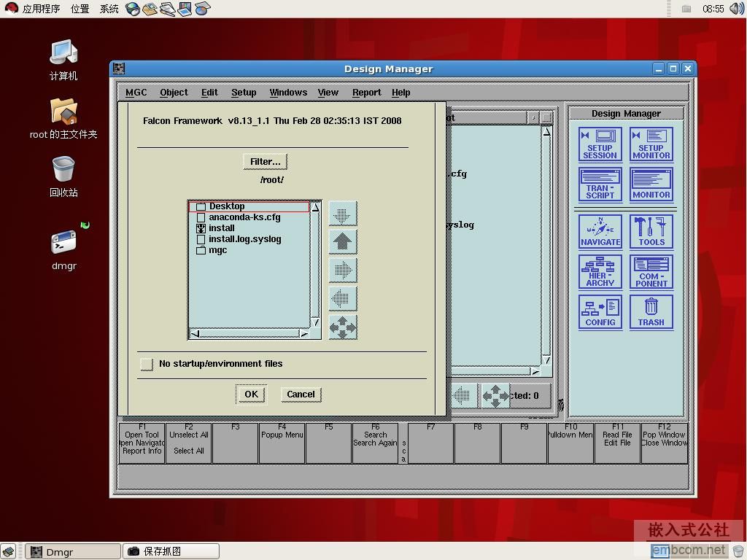Open the Tools icon
747x560 pixels.
tap(651, 232)
